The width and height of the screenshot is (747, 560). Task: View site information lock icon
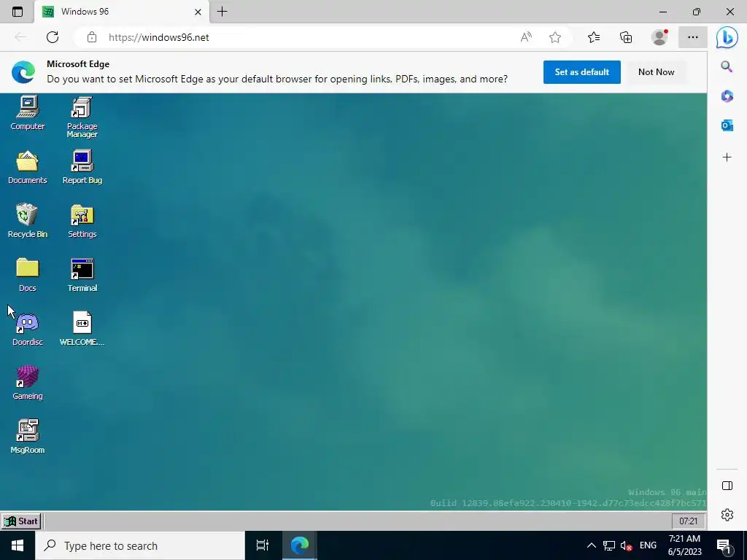tap(92, 37)
